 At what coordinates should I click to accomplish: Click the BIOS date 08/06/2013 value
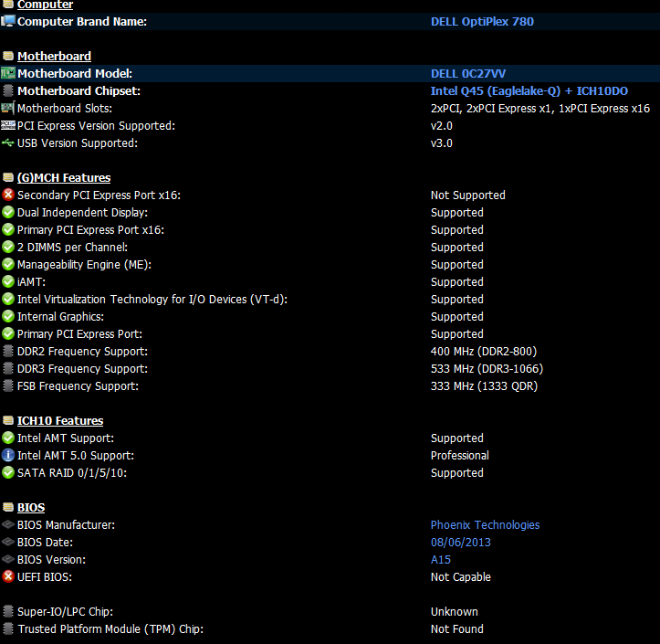(461, 542)
